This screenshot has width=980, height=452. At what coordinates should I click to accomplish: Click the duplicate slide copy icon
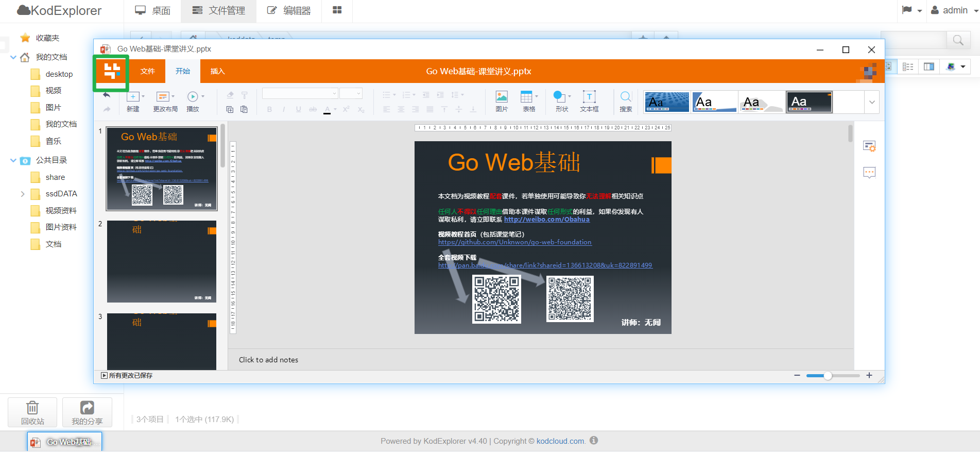(230, 109)
